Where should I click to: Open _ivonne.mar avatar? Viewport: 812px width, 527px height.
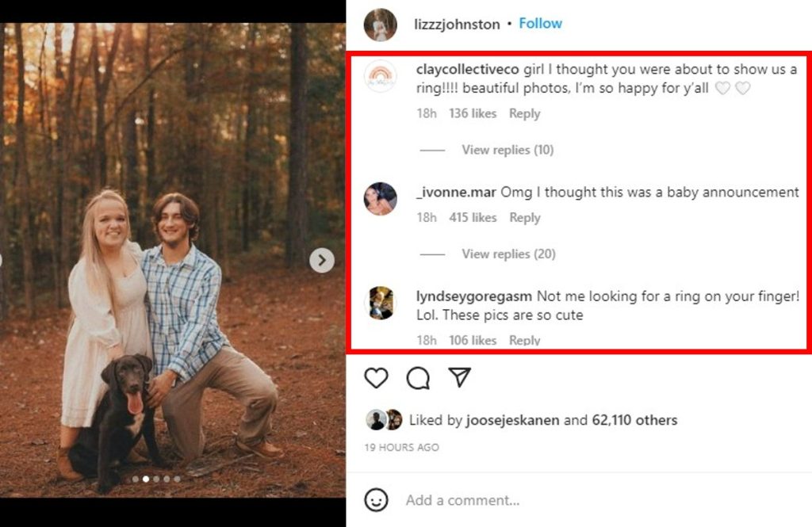pos(380,198)
